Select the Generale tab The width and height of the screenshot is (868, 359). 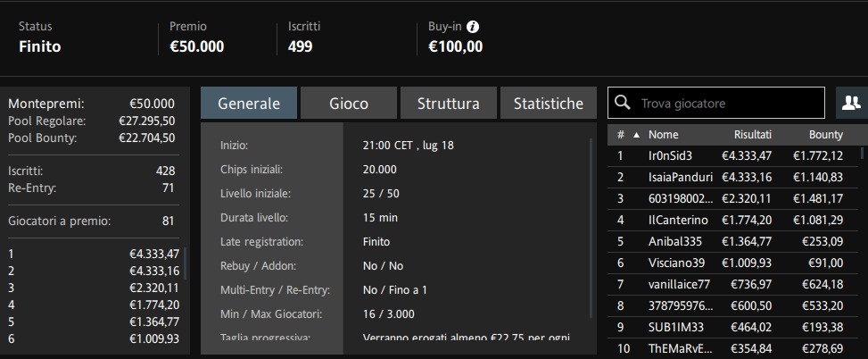(x=249, y=103)
